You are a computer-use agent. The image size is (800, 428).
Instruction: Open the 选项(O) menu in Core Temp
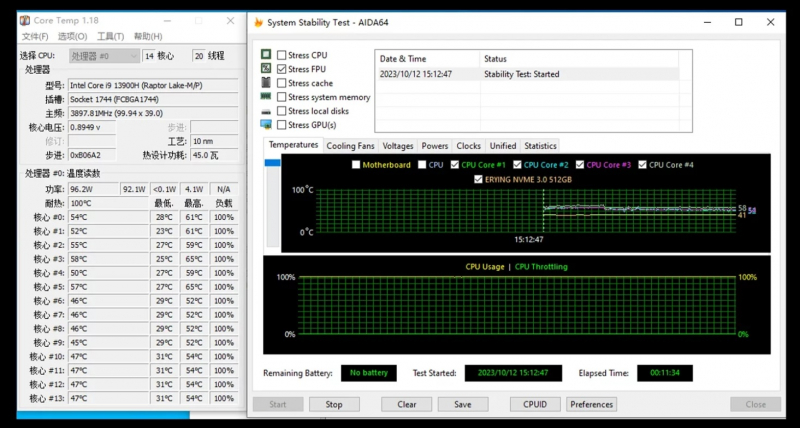point(72,37)
